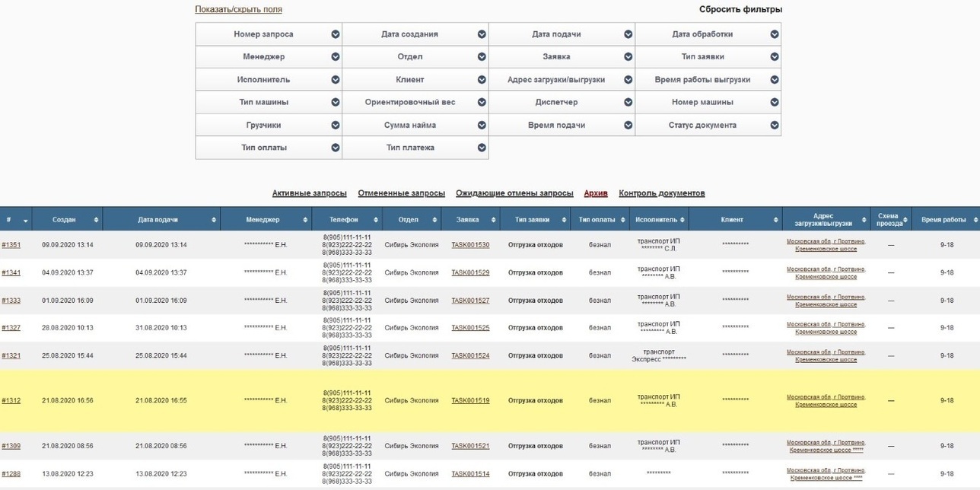Open Тип платежа filter dropdown
Screen dimensions: 980x490
(482, 148)
